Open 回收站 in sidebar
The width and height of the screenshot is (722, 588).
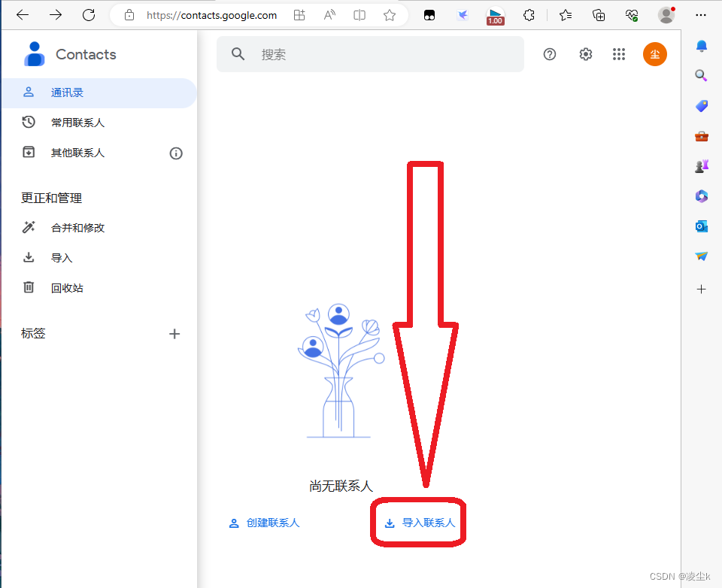(99, 288)
